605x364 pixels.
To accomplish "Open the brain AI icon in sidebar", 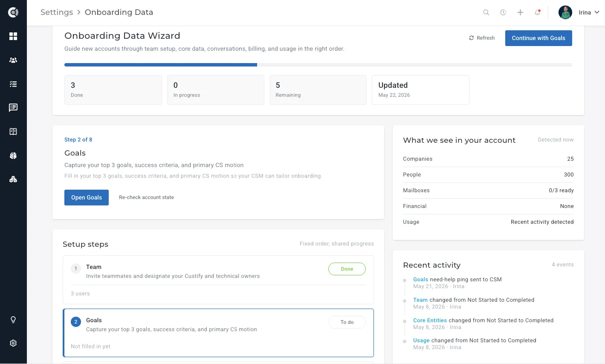I will [x=13, y=156].
